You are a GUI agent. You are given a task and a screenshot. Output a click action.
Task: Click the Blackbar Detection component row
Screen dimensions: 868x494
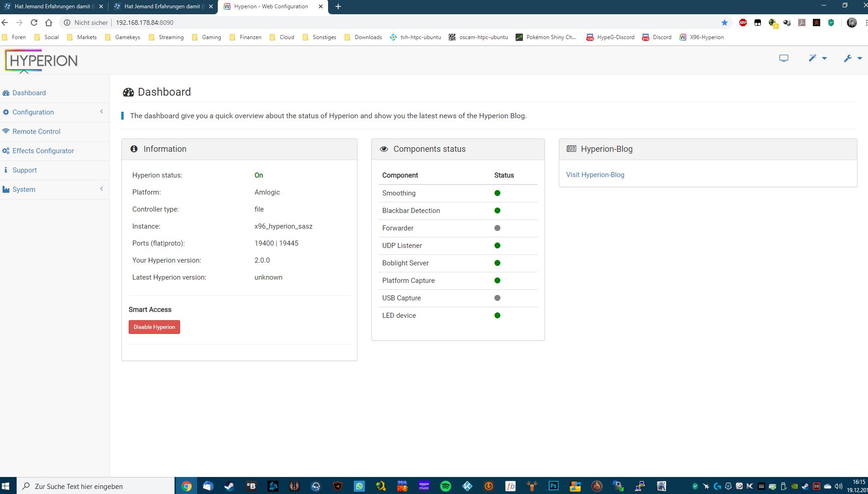point(458,211)
